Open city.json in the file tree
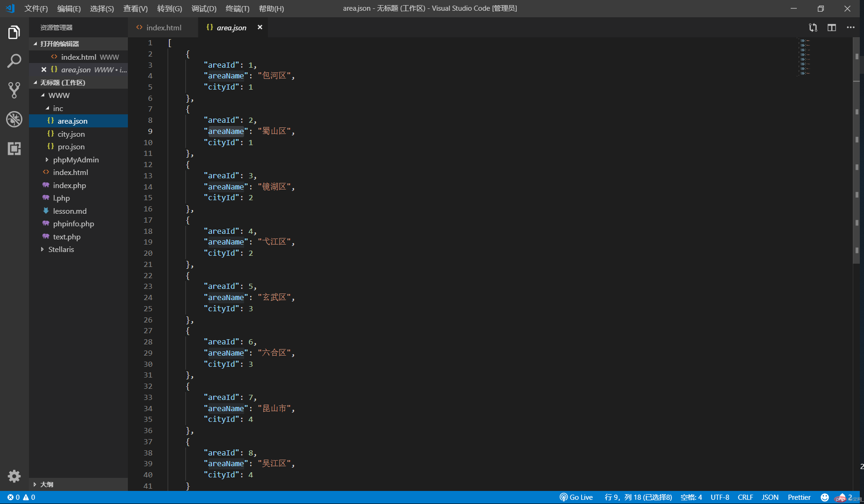864x504 pixels. click(78, 134)
